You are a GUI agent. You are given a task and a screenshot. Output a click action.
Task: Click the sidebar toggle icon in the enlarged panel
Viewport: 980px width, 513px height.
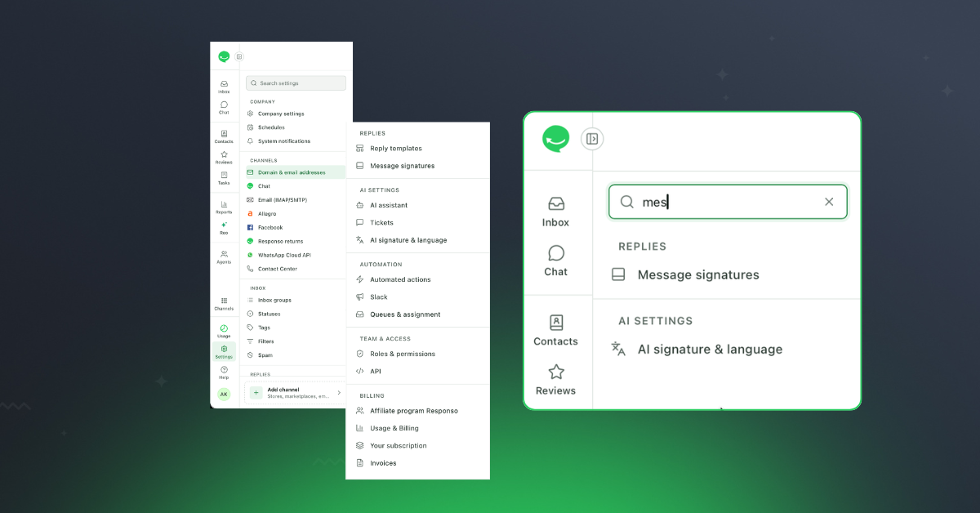pyautogui.click(x=592, y=139)
